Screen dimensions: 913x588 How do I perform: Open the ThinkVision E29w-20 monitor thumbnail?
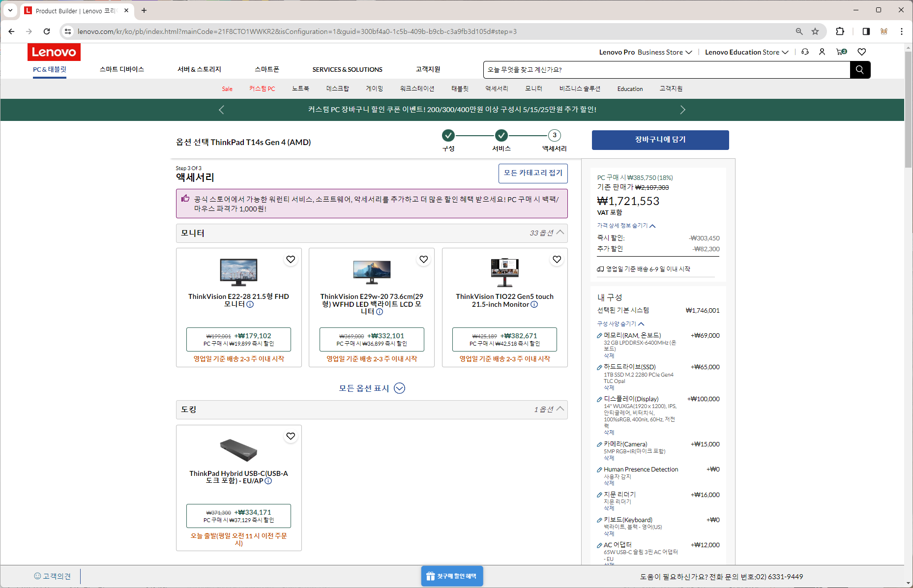[372, 271]
